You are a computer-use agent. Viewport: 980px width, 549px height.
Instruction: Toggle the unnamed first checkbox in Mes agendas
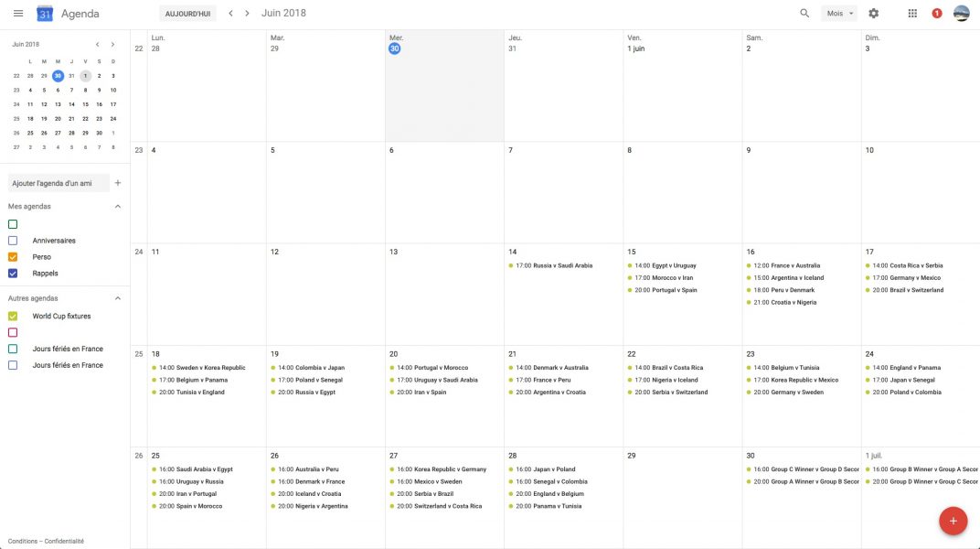(x=13, y=224)
